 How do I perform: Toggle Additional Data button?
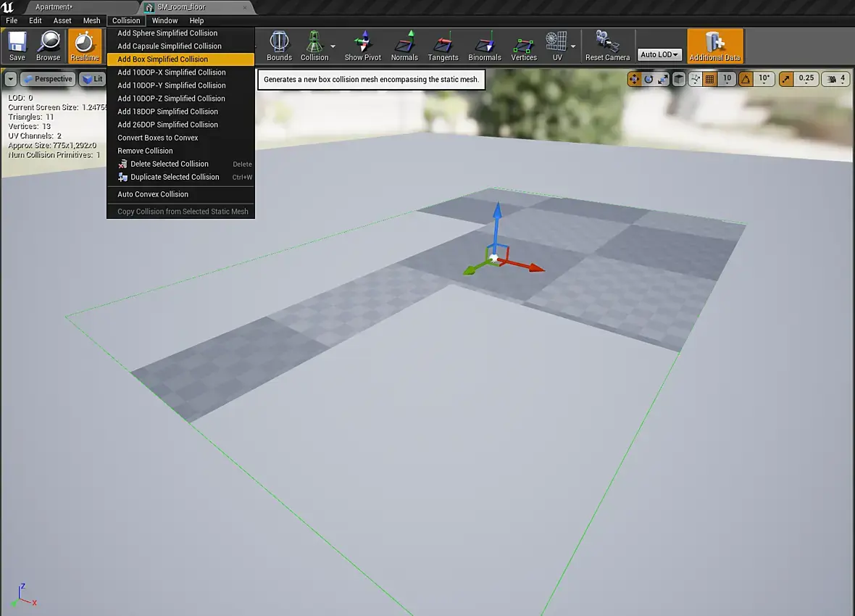point(715,46)
